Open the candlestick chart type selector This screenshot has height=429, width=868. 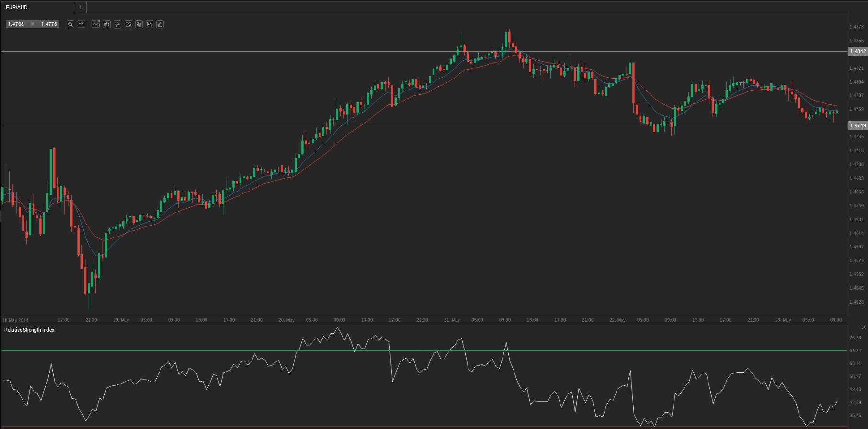[106, 24]
